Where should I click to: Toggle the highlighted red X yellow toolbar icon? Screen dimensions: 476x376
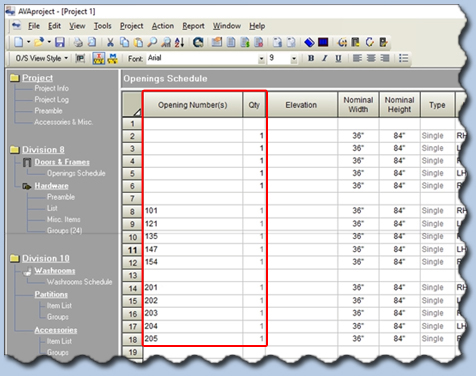coord(99,59)
